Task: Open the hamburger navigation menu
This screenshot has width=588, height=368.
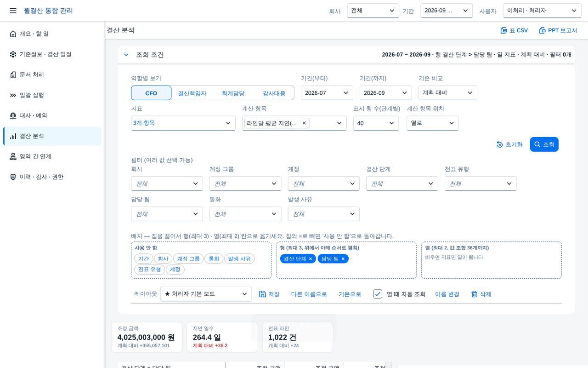Action: (13, 11)
